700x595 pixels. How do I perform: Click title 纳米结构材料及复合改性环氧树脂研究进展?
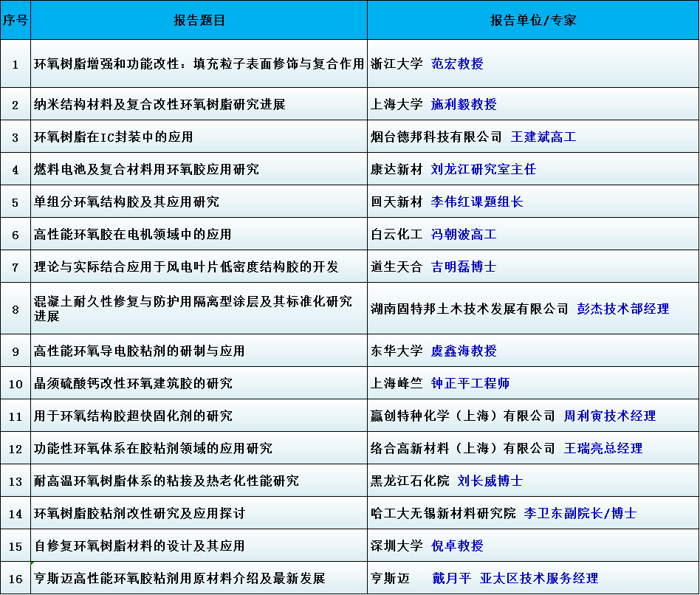coord(159,104)
